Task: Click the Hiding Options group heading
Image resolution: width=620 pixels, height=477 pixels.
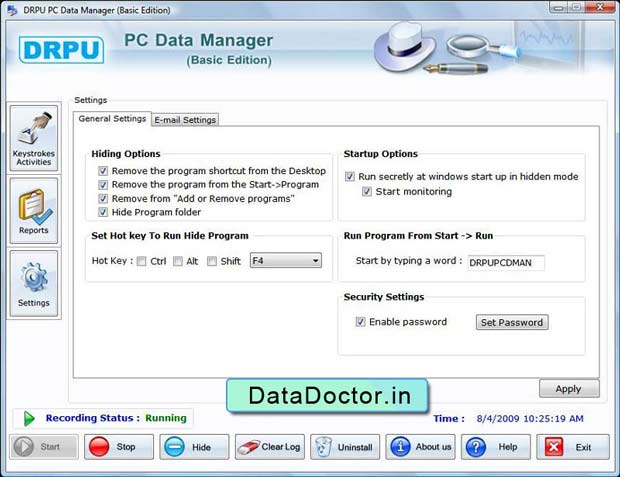Action: (126, 154)
